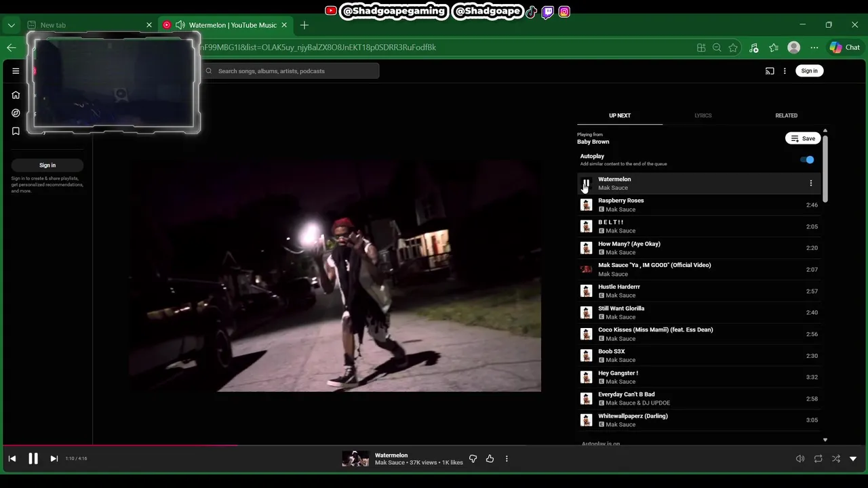This screenshot has width=868, height=488.
Task: Click the red song progress bar
Action: click(119, 445)
